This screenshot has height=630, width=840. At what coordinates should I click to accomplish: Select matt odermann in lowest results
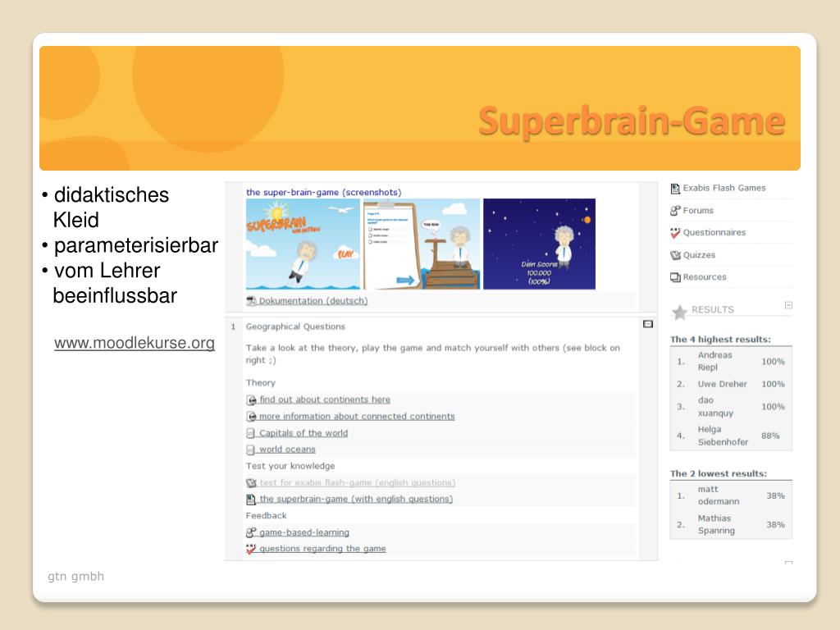click(719, 495)
